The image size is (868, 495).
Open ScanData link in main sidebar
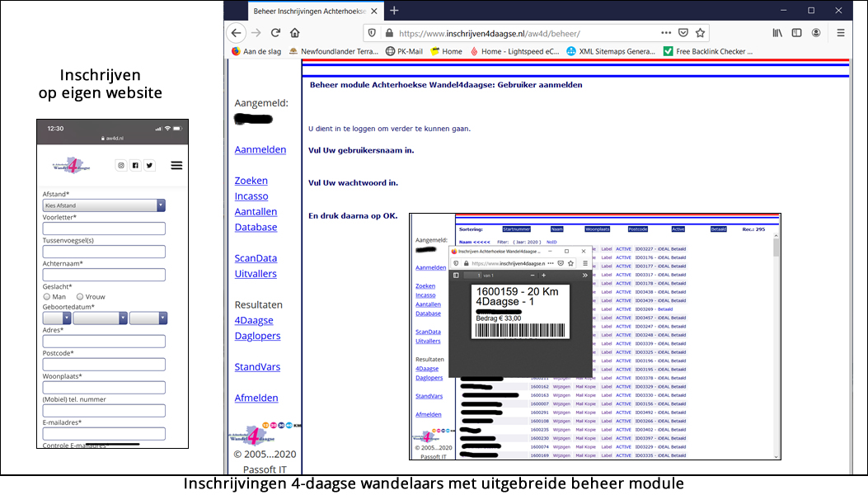click(x=256, y=258)
